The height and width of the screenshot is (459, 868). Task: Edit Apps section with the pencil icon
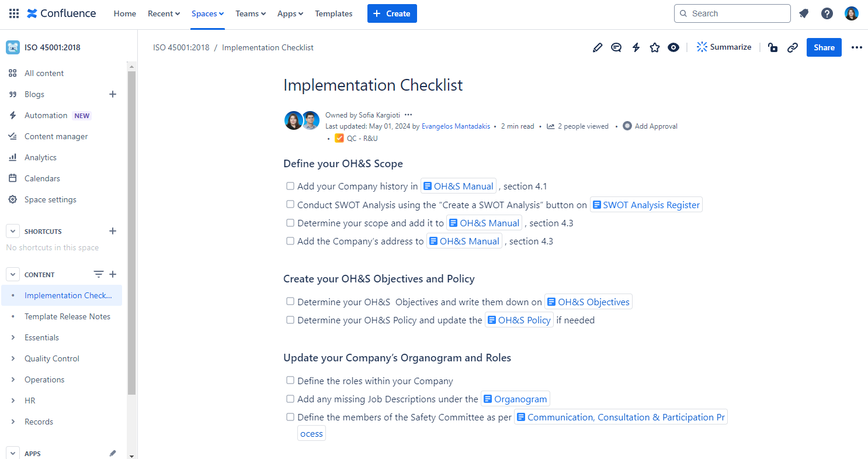click(x=113, y=453)
